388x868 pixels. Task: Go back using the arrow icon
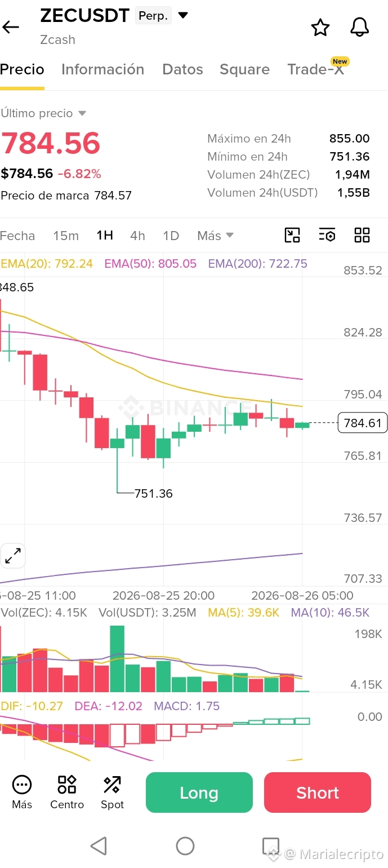(x=11, y=26)
